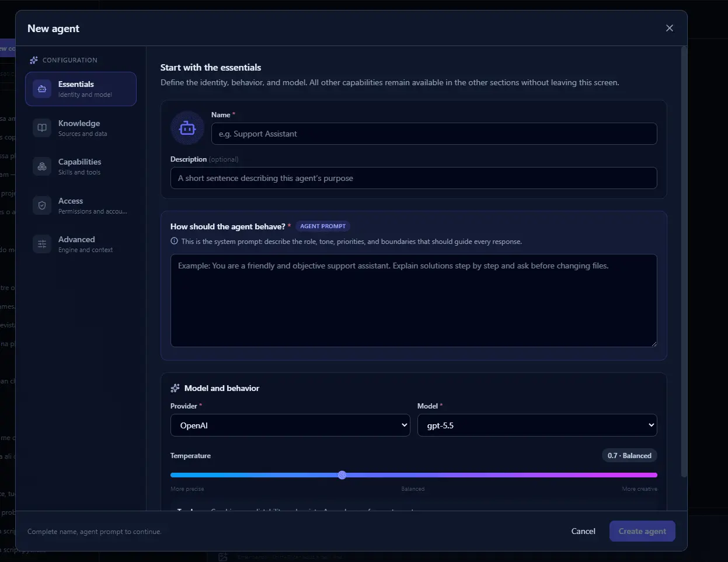Switch to the Knowledge section

point(81,128)
